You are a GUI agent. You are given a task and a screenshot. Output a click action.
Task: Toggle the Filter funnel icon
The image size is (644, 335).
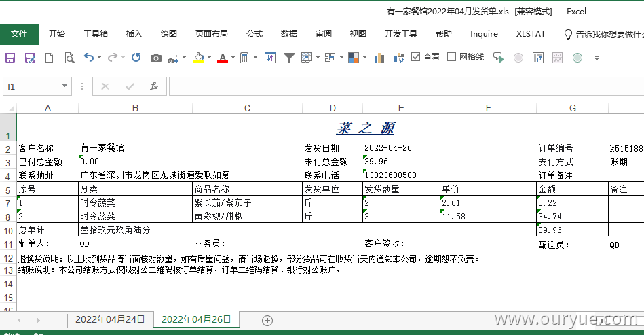[290, 58]
